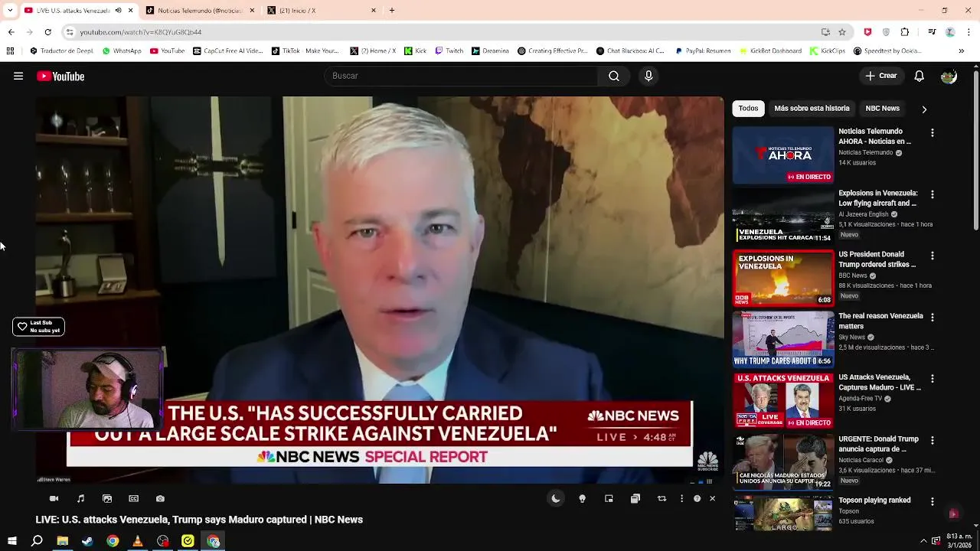
Task: Open options for Topson playing ranked video
Action: click(932, 501)
